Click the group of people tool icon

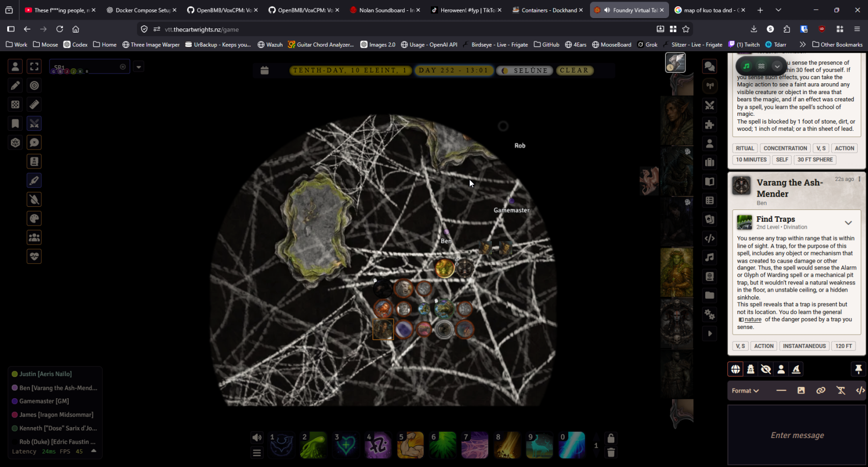34,237
